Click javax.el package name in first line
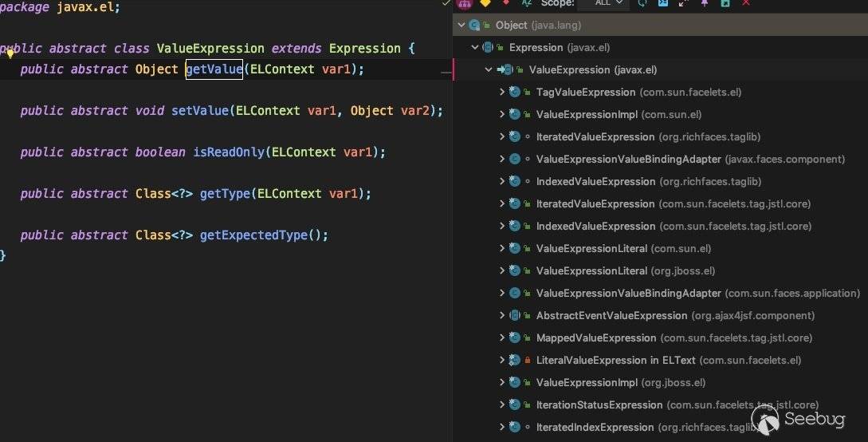The width and height of the screenshot is (868, 442). click(86, 7)
